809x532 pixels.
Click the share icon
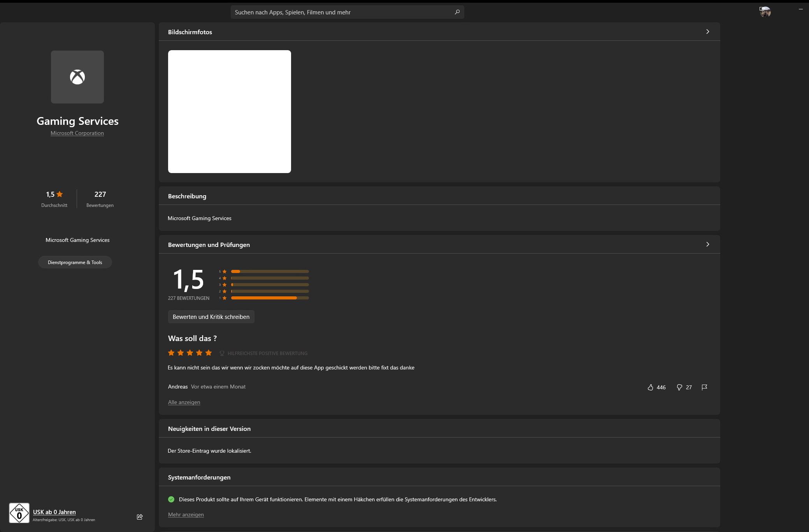click(x=140, y=517)
